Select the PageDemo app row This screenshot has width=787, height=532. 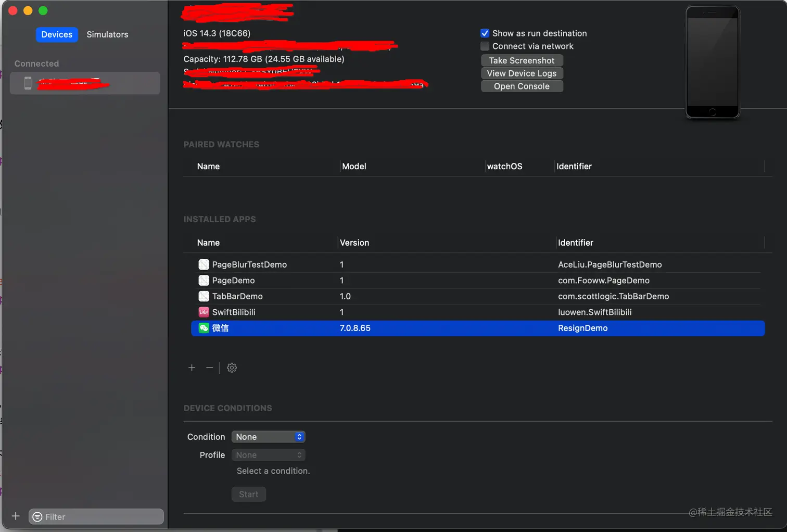(478, 281)
